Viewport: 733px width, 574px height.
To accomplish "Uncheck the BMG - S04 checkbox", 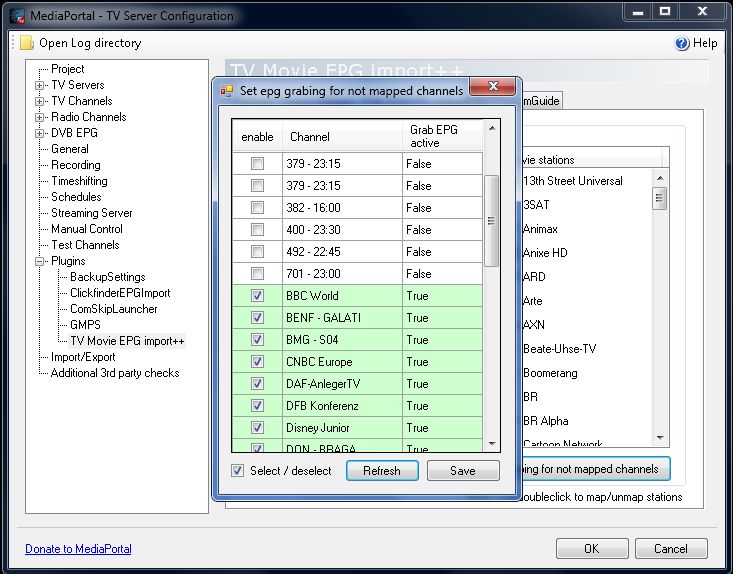I will tap(257, 339).
